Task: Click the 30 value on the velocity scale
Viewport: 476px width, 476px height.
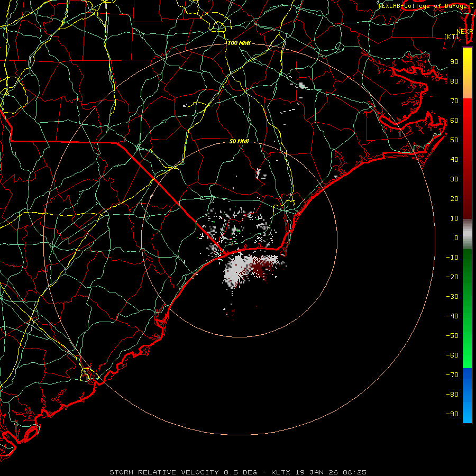Action: [454, 179]
